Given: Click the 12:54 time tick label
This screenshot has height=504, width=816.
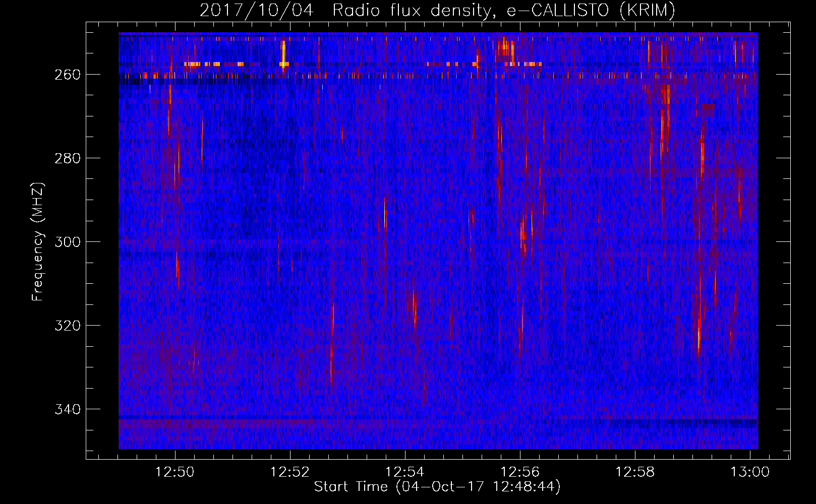Looking at the screenshot, I should coord(405,472).
